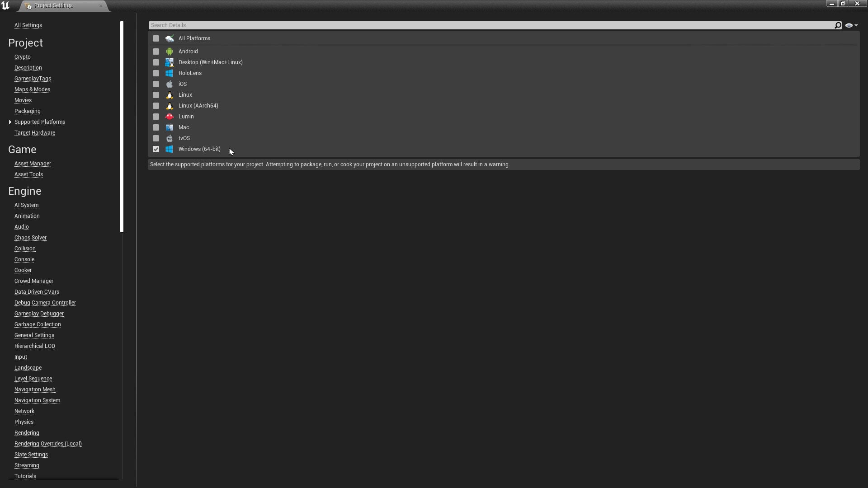868x488 pixels.
Task: Go to Rendering settings
Action: 27,433
